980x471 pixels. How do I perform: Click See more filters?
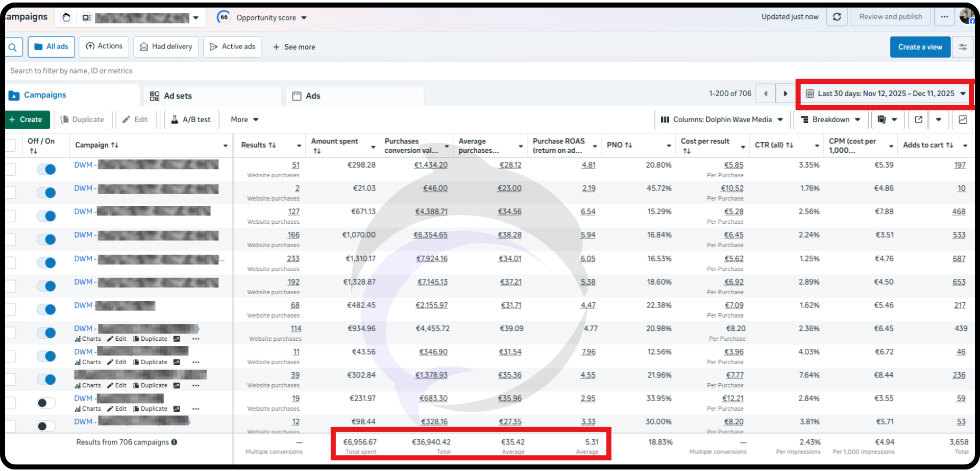[x=293, y=47]
